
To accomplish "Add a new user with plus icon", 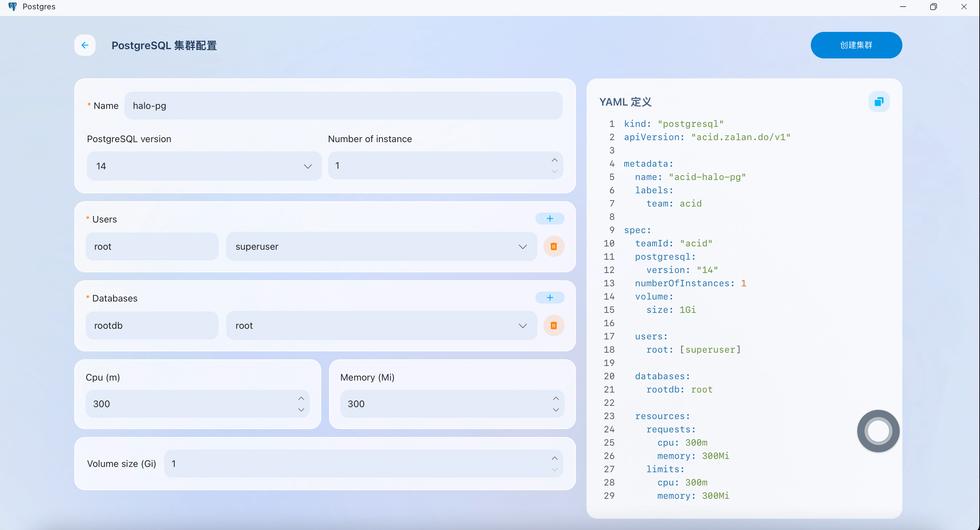I will [550, 219].
